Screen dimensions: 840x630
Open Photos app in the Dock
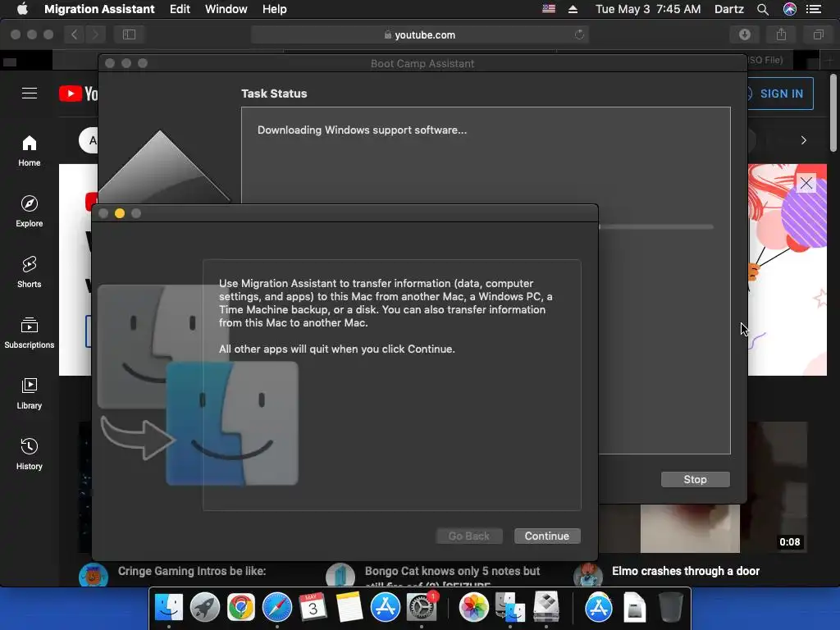pyautogui.click(x=473, y=607)
